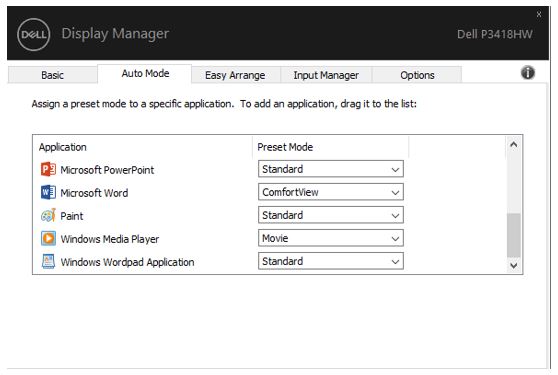Select the Windows Media Player row text
This screenshot has height=375, width=558.
(x=110, y=239)
